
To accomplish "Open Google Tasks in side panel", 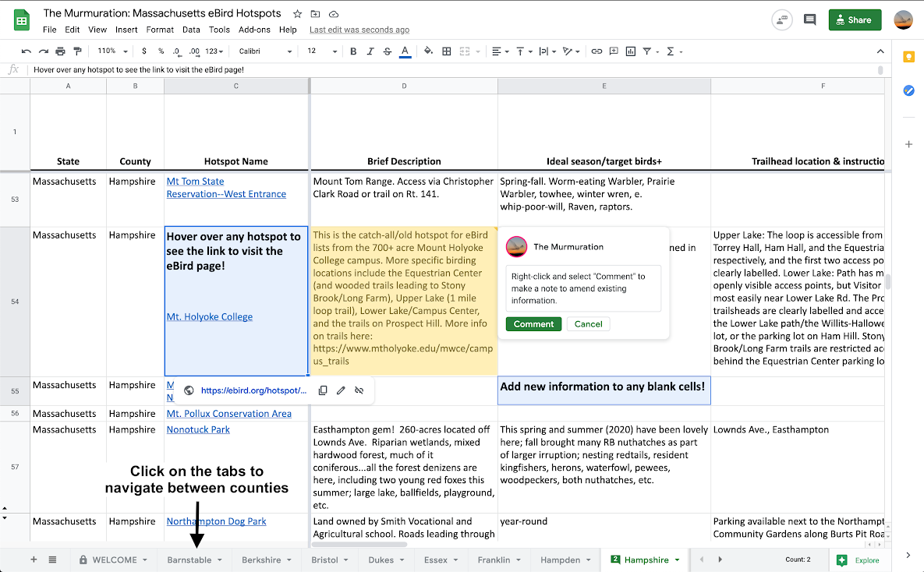I will [x=908, y=90].
